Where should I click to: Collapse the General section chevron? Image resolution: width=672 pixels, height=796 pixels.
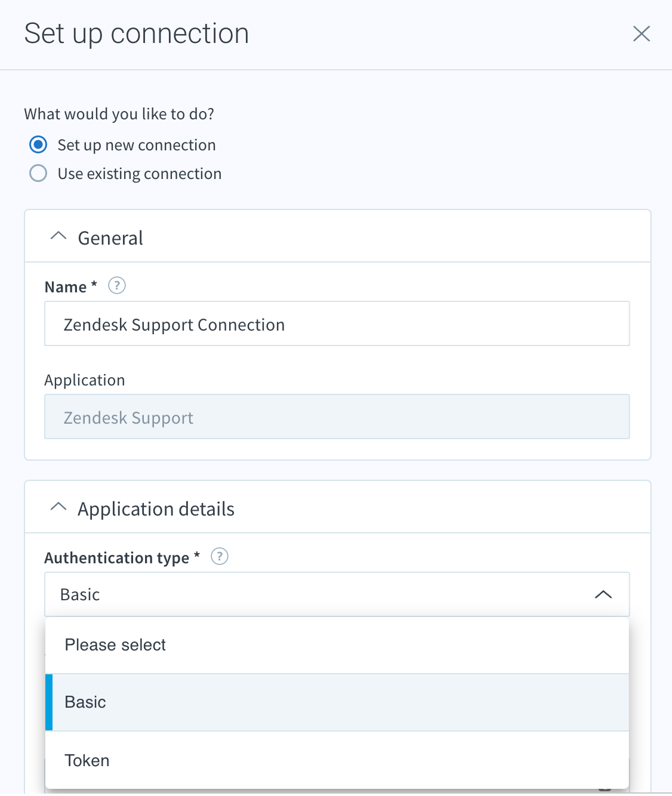coord(58,237)
